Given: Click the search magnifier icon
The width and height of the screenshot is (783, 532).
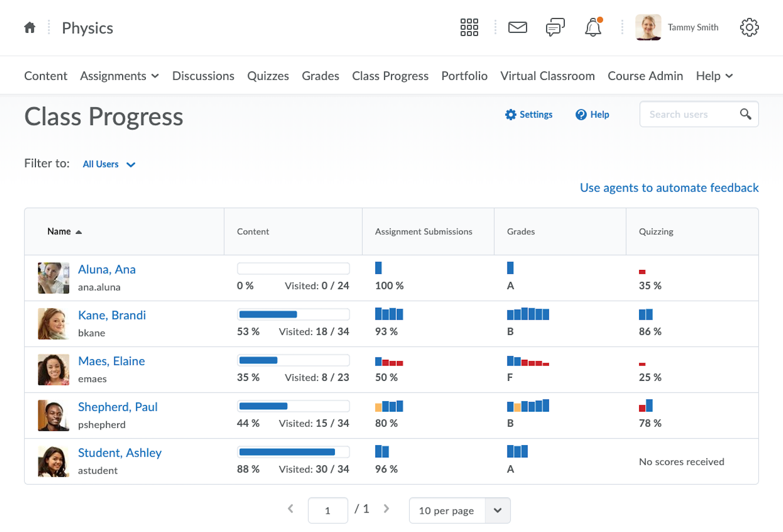Looking at the screenshot, I should (x=745, y=114).
